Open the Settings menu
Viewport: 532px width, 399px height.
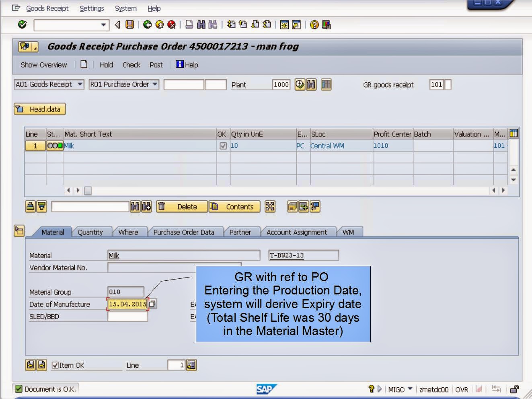click(92, 8)
